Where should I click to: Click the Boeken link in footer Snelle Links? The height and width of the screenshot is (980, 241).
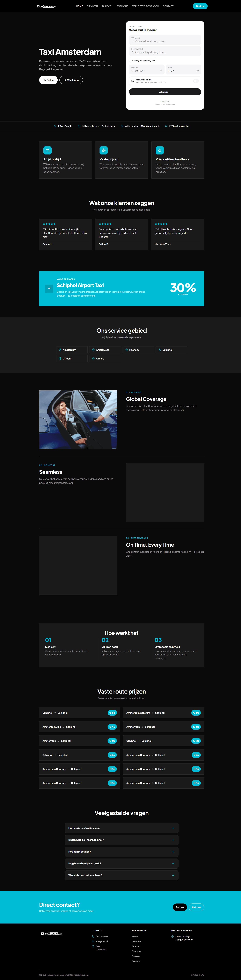136,956
